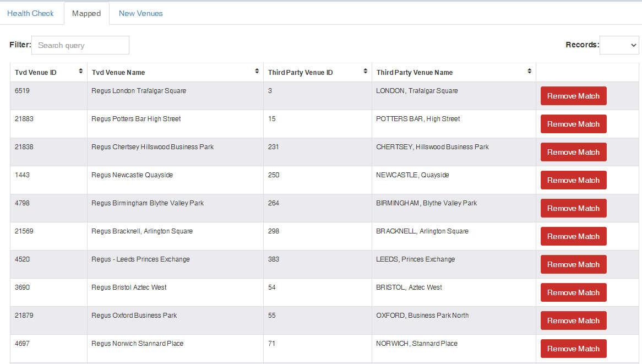Sort by Third Party Venue Name arrows

click(x=530, y=71)
